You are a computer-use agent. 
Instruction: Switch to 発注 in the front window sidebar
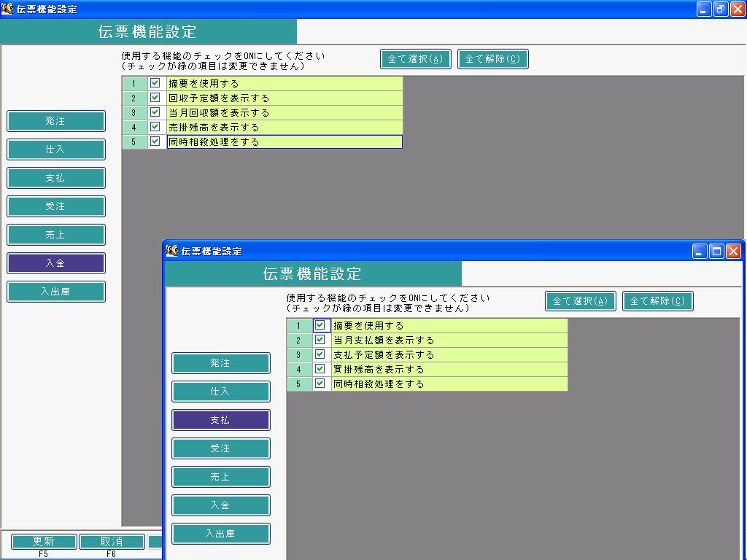tap(220, 363)
